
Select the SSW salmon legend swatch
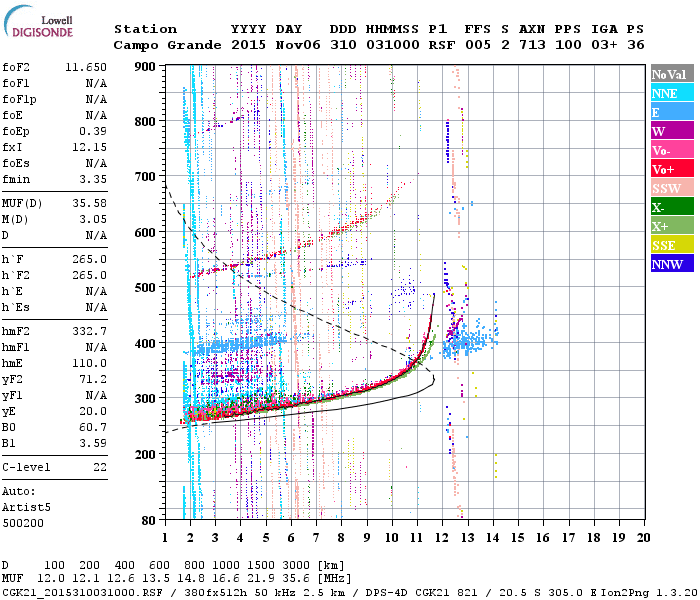click(672, 188)
